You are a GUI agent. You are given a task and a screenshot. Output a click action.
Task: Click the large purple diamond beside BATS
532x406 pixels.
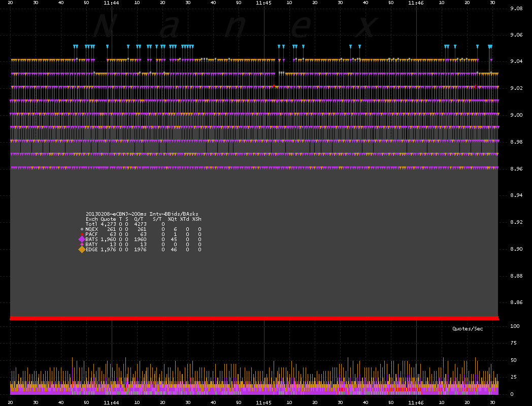click(81, 240)
